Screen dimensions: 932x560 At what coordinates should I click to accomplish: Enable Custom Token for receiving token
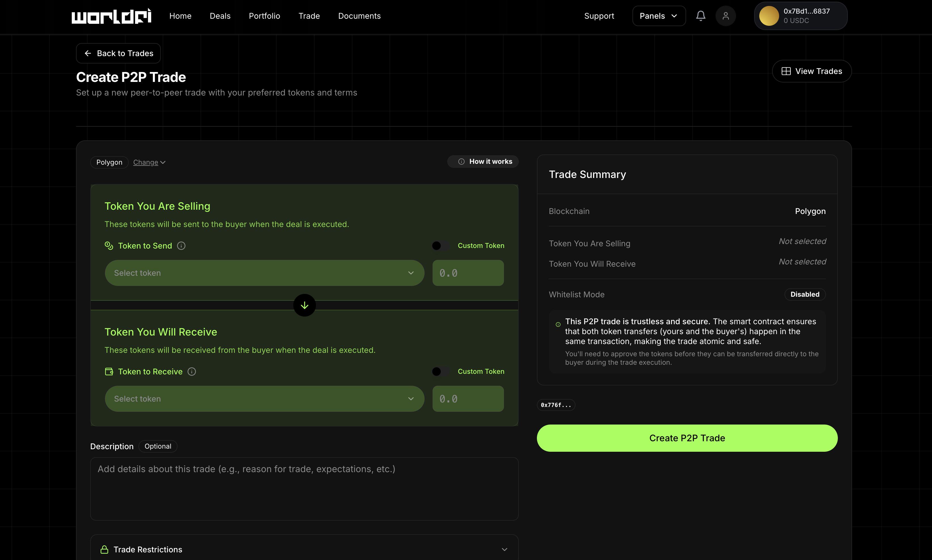(x=440, y=372)
